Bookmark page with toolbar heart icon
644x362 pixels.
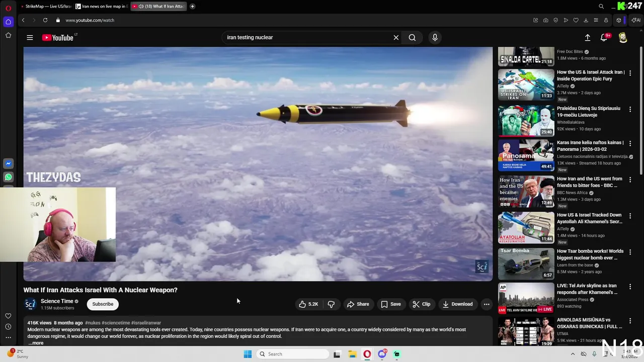576,20
